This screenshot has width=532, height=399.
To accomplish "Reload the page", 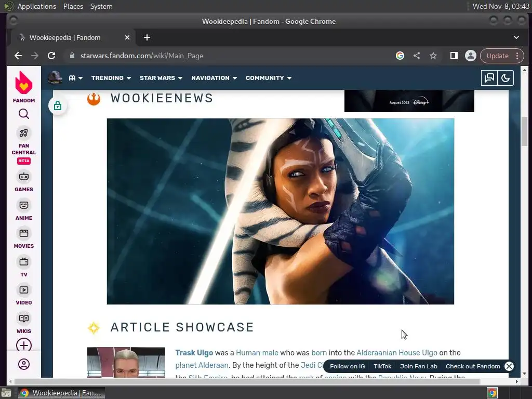I will [x=51, y=56].
